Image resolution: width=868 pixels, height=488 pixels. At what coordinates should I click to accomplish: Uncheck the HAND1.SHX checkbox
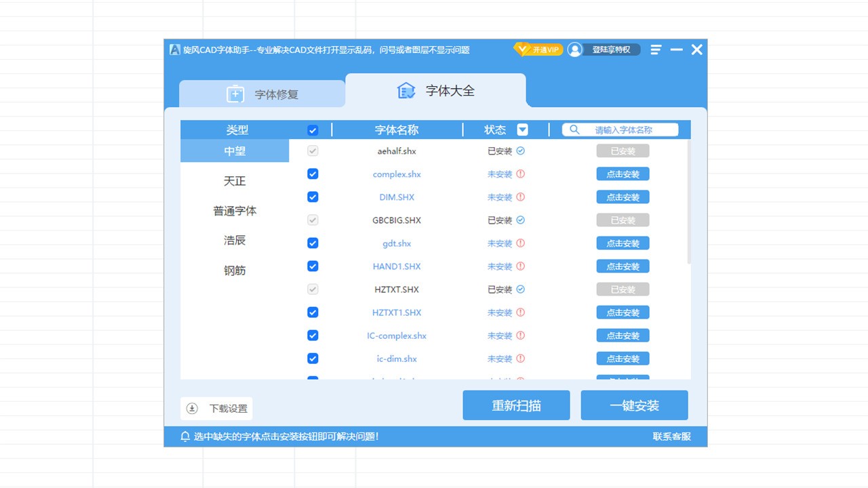point(313,266)
